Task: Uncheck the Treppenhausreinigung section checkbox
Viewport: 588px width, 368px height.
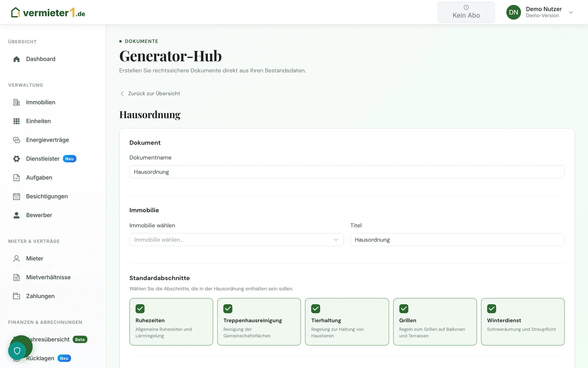Action: 228,309
